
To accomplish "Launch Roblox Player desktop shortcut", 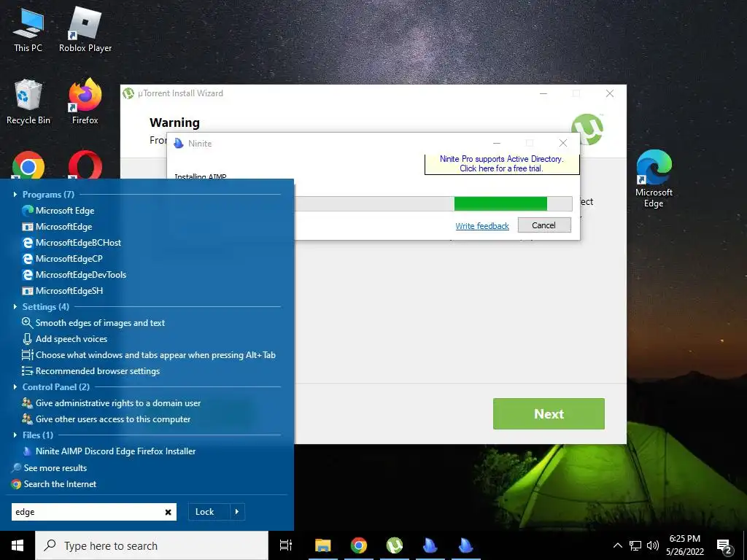I will point(85,31).
